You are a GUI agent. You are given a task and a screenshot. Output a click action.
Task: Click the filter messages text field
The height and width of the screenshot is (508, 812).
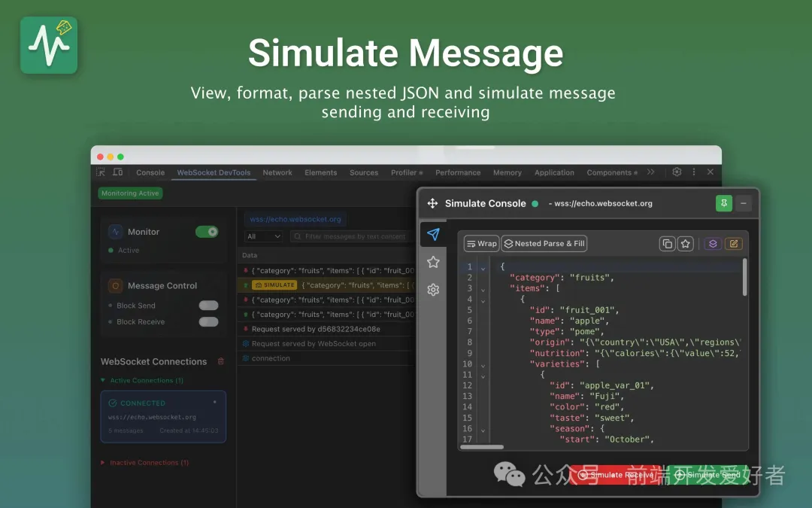coord(353,236)
